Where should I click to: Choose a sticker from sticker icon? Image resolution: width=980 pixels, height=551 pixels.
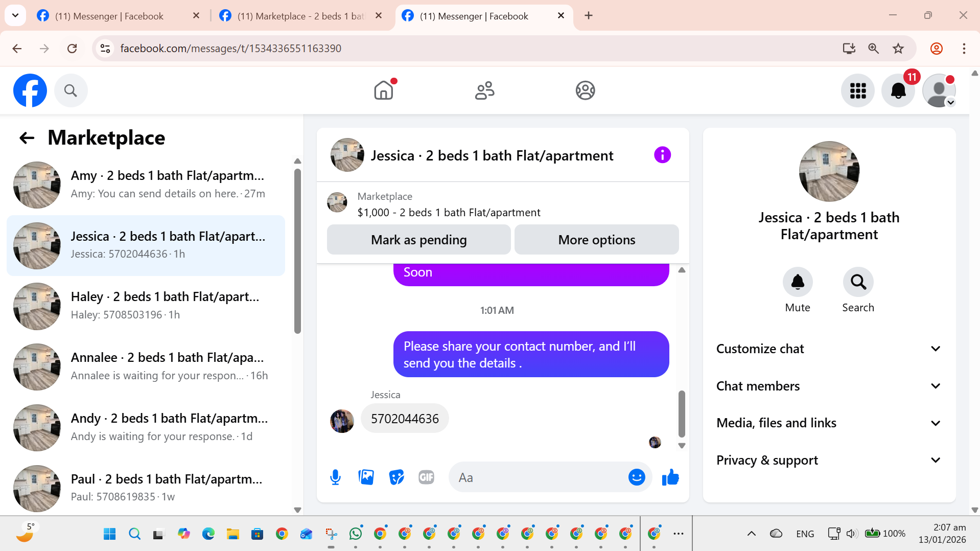pos(396,477)
